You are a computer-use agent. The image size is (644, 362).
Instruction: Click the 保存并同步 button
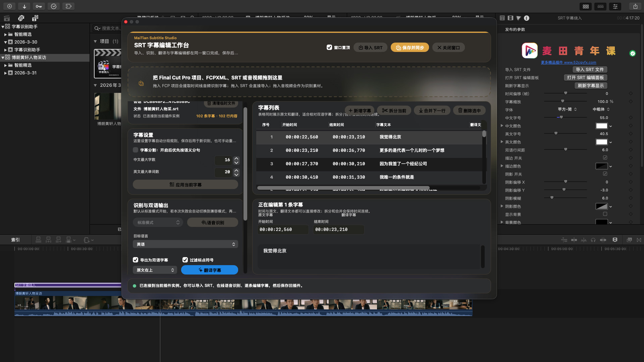pyautogui.click(x=410, y=48)
